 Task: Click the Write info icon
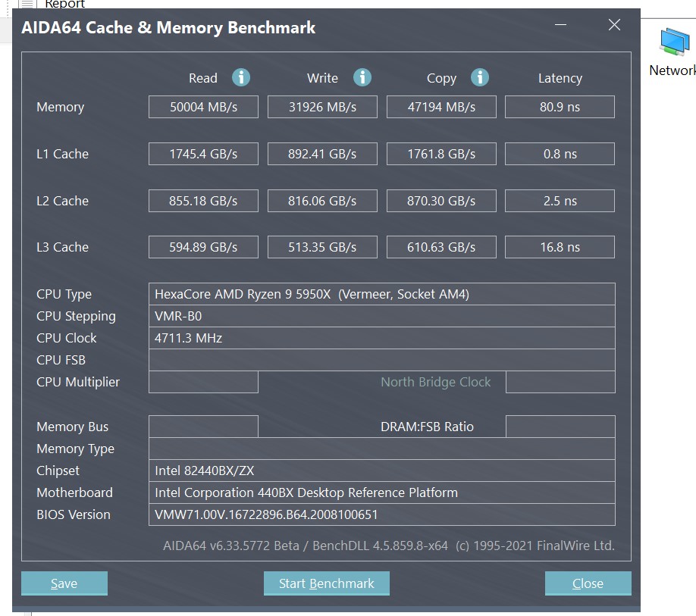[x=362, y=77]
